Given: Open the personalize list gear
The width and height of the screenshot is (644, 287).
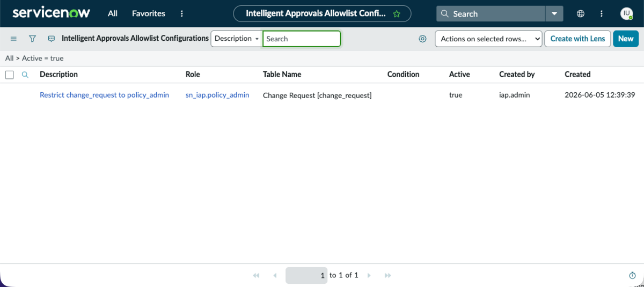Looking at the screenshot, I should 422,39.
